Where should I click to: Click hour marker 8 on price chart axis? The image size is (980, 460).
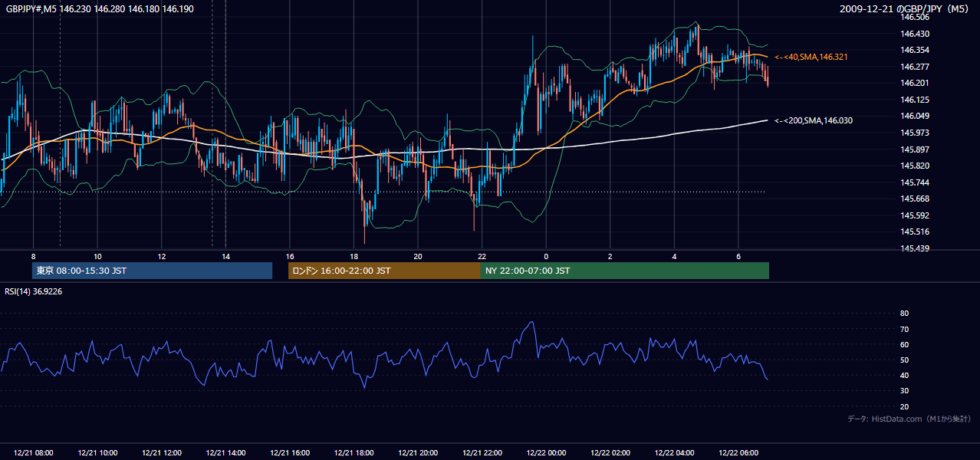pyautogui.click(x=33, y=256)
